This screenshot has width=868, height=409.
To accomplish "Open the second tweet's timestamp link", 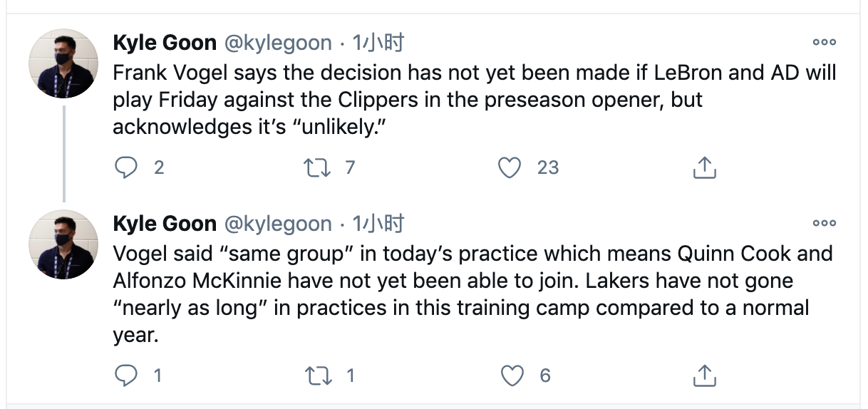I will click(x=378, y=224).
